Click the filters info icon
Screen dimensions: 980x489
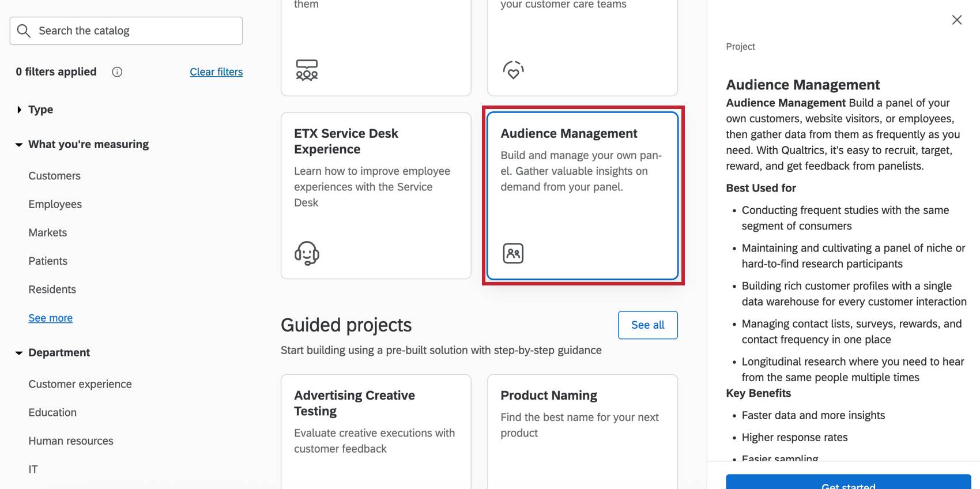pyautogui.click(x=117, y=72)
